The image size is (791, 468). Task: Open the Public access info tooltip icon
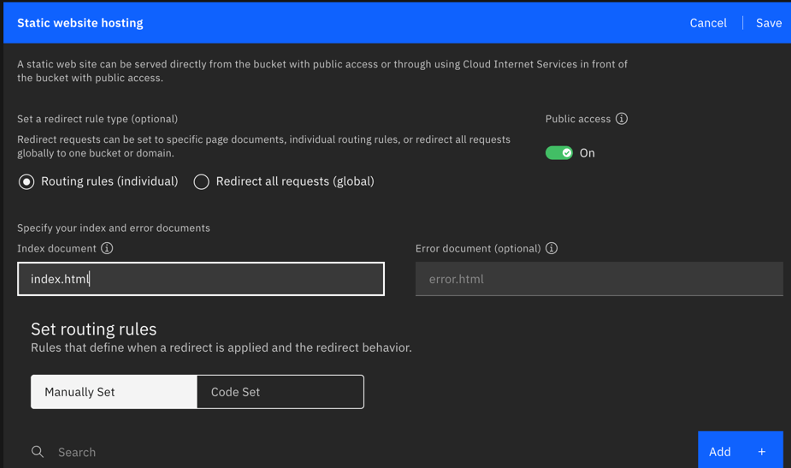pyautogui.click(x=622, y=119)
